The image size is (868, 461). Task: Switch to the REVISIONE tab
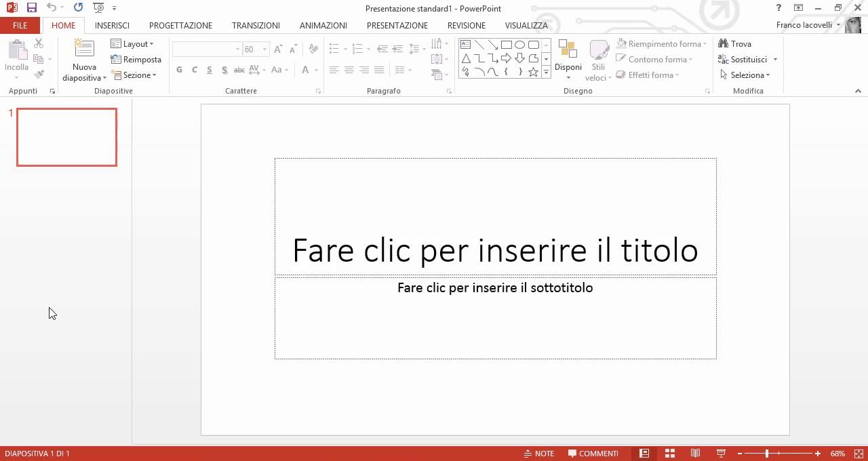pos(467,25)
